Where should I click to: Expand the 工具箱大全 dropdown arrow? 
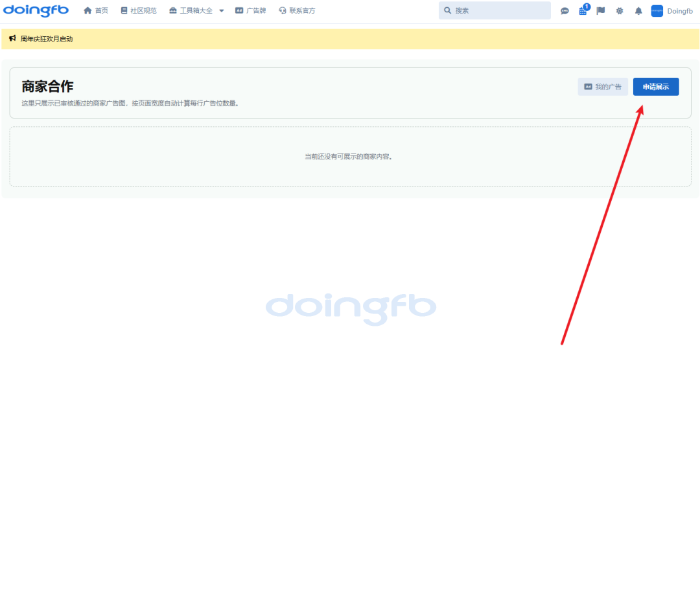pyautogui.click(x=222, y=11)
